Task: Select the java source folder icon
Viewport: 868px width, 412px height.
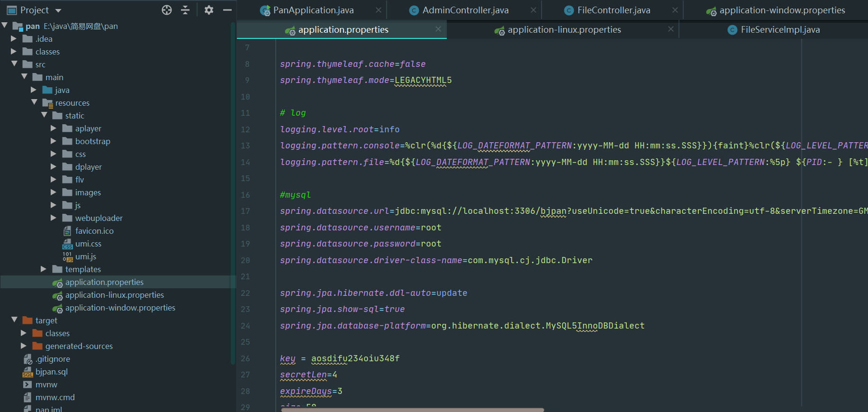Action: (47, 90)
